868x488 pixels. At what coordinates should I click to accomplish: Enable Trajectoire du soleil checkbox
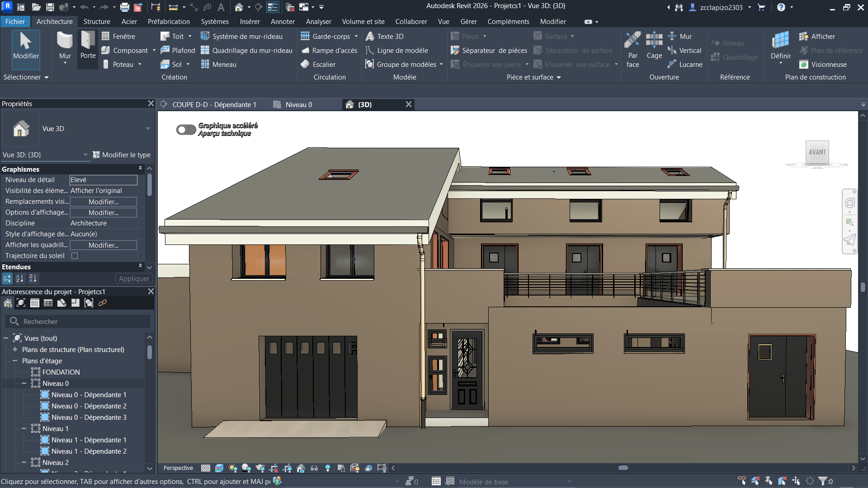point(75,256)
